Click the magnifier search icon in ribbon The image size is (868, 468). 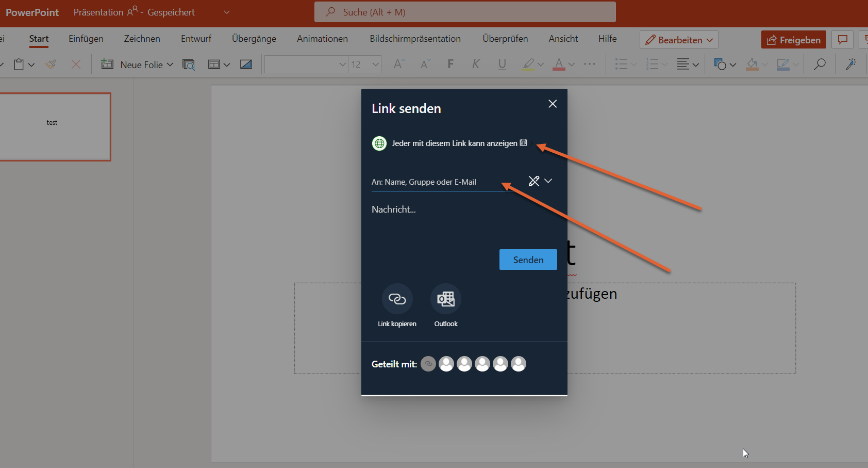820,64
